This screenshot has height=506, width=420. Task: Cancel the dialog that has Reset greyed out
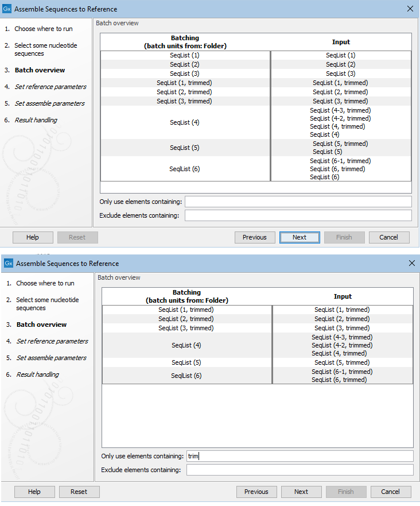click(x=388, y=237)
